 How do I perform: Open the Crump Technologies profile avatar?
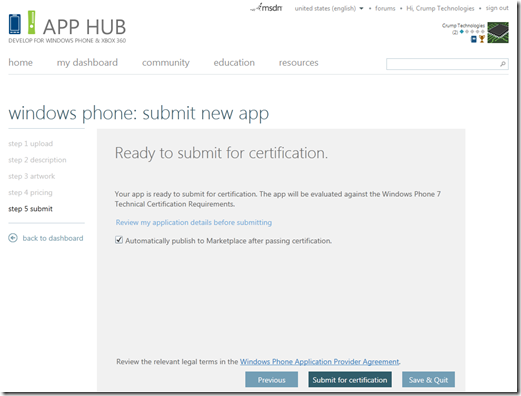[x=498, y=32]
